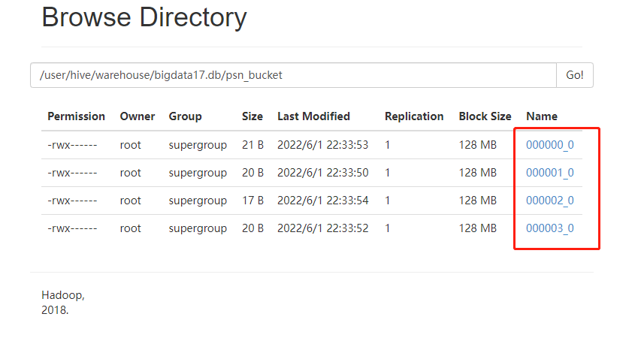Open the 000002_0 file link
The height and width of the screenshot is (344, 644).
click(549, 201)
